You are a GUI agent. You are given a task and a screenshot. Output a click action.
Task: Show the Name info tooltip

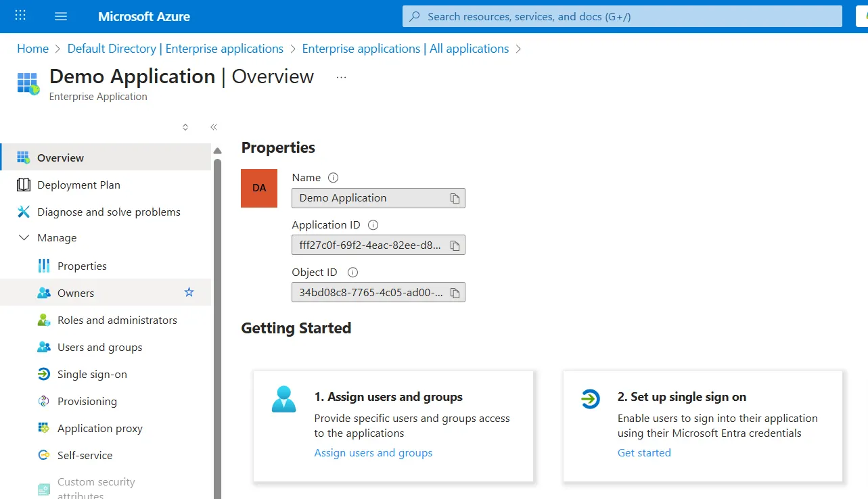tap(332, 177)
